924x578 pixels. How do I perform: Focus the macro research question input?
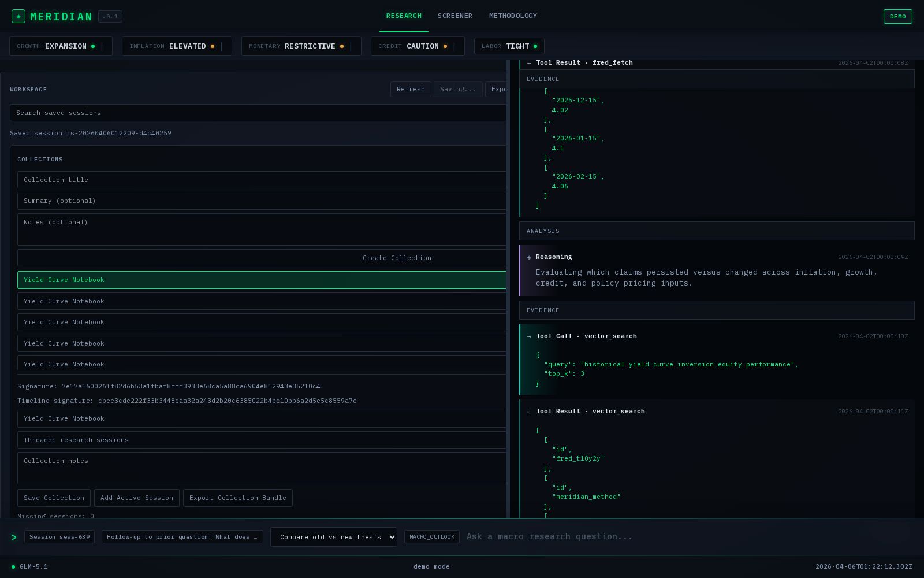tap(690, 537)
